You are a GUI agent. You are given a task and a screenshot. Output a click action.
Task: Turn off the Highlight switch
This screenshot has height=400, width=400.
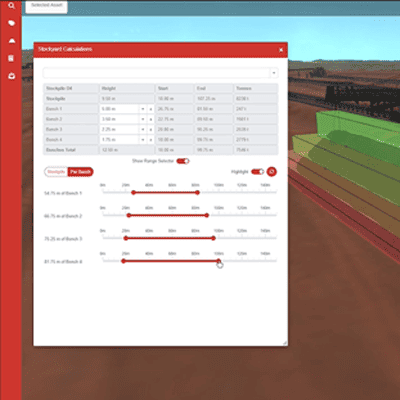coord(258,172)
